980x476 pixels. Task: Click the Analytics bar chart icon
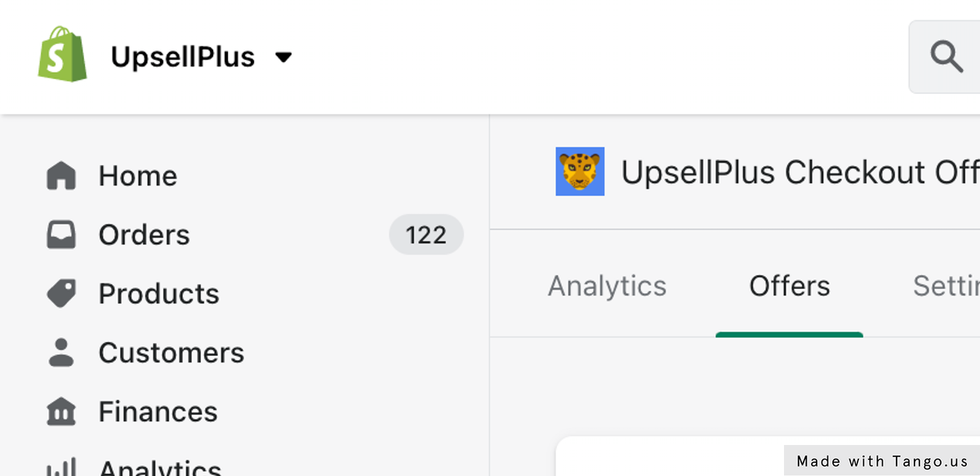pyautogui.click(x=61, y=467)
